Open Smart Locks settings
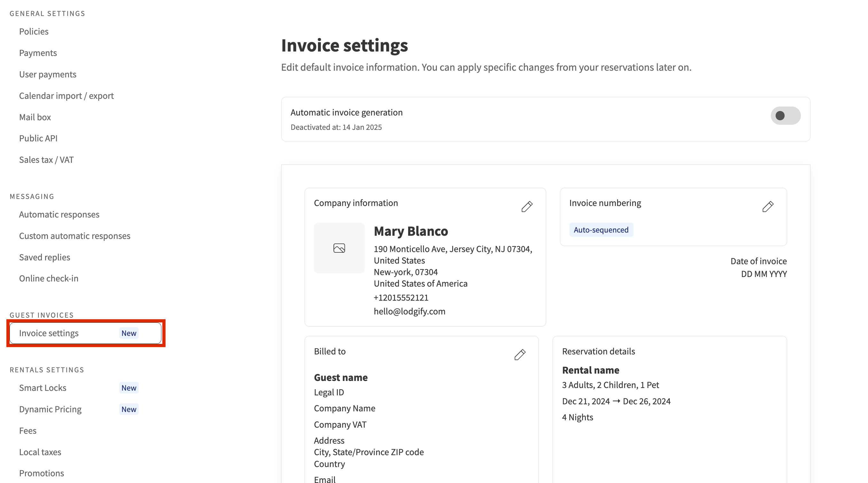 point(43,388)
